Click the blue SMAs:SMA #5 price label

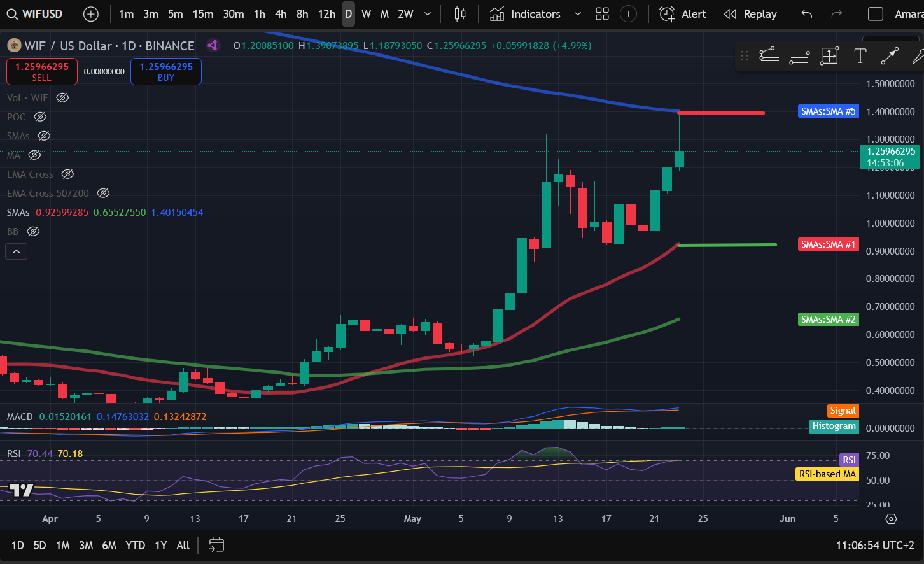coord(829,111)
